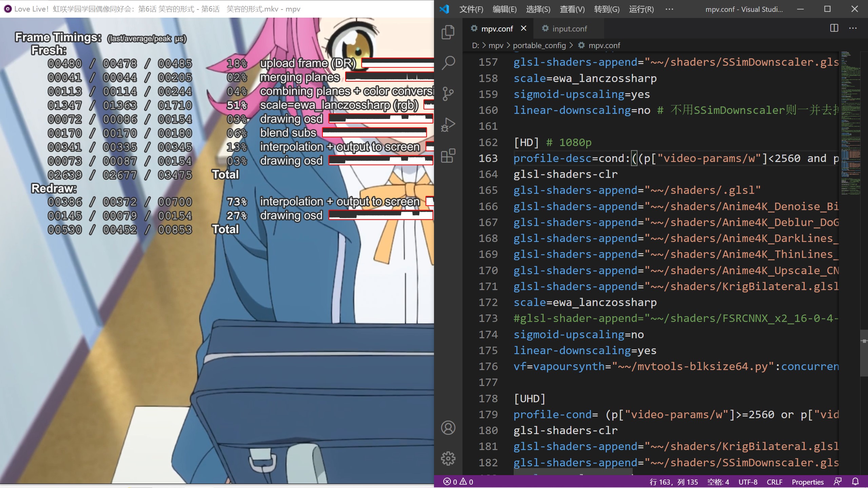Open the Accounts menu icon
The image size is (868, 488).
(448, 428)
